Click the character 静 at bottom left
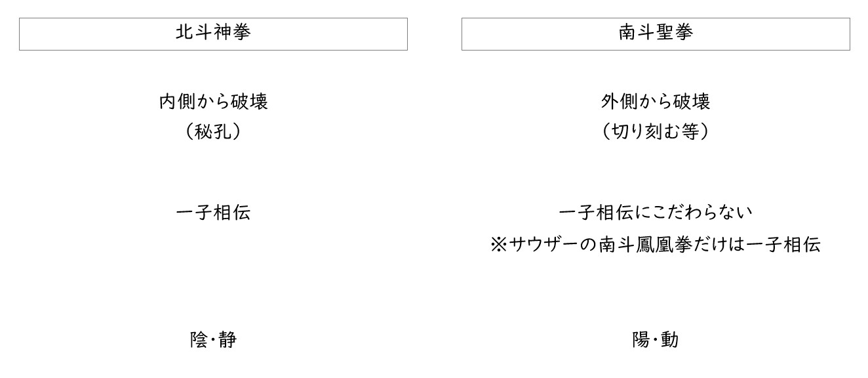 pos(227,340)
